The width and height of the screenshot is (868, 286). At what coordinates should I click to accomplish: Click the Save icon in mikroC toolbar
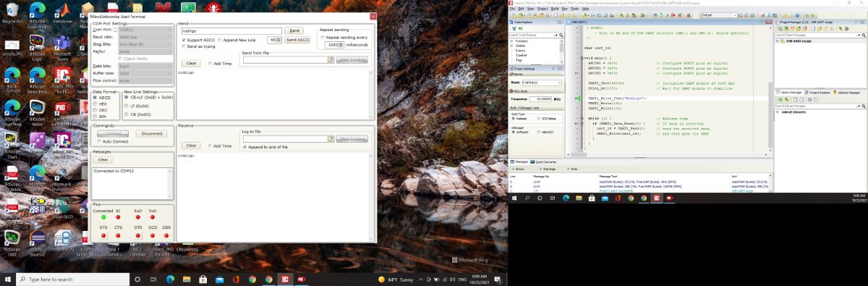pos(593,15)
